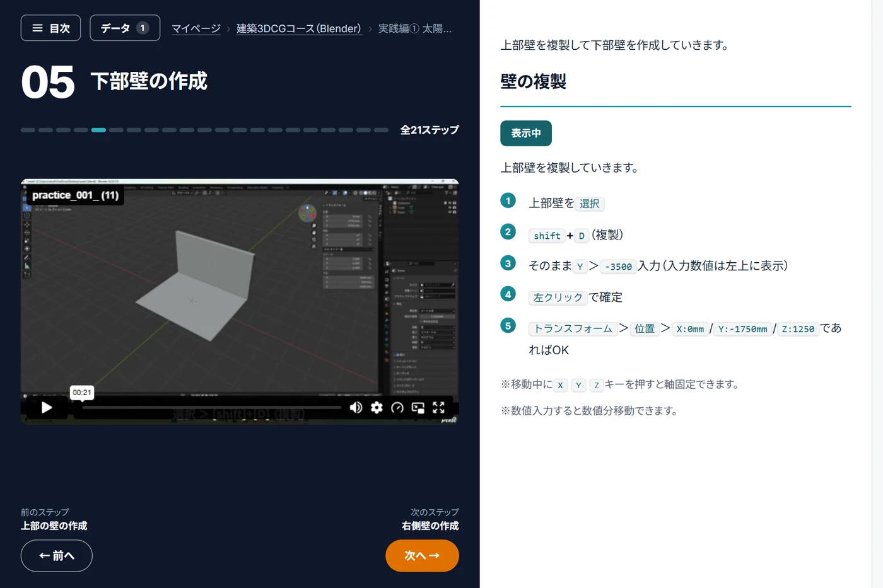The height and width of the screenshot is (588, 883).
Task: Click the 下部壁の作成 page title
Action: (x=149, y=81)
